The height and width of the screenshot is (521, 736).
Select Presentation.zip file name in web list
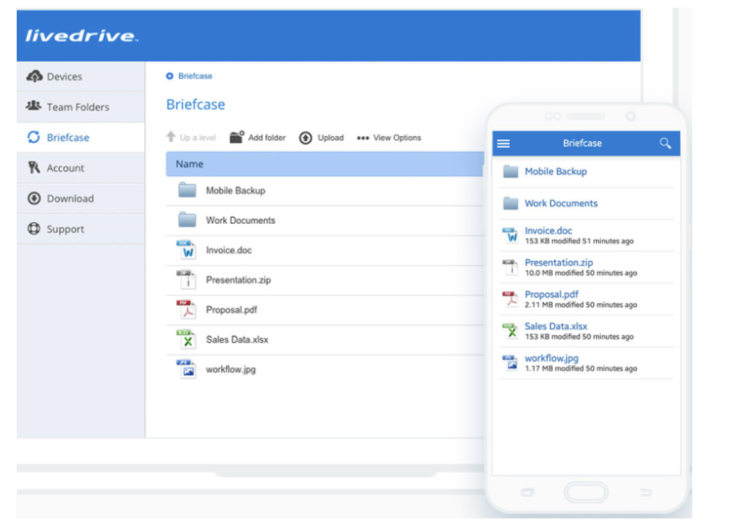(238, 280)
